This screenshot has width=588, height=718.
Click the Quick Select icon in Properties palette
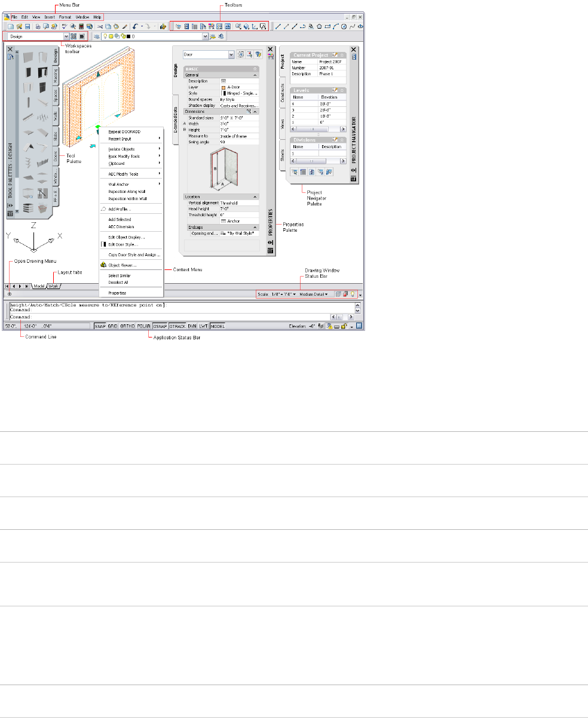pos(259,54)
